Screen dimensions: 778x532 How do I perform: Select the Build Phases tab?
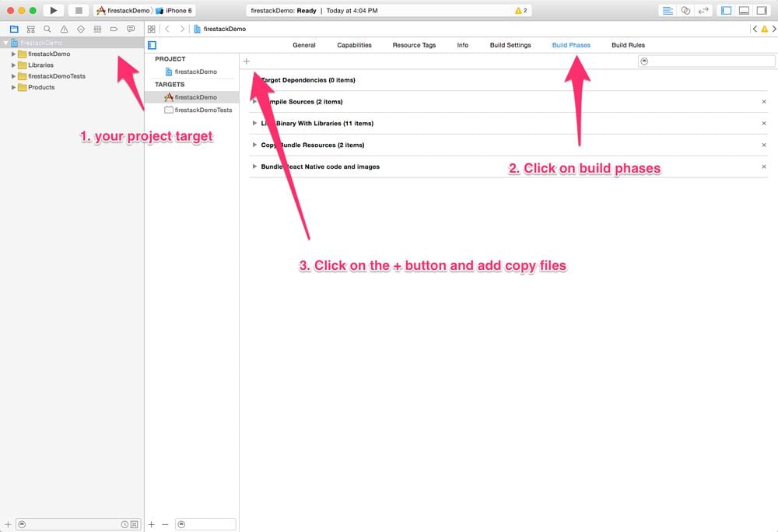(x=571, y=45)
